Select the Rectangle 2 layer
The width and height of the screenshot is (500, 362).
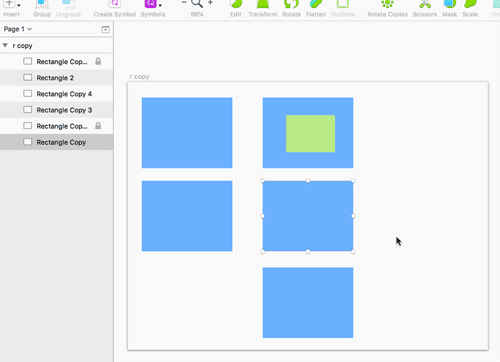[x=57, y=78]
